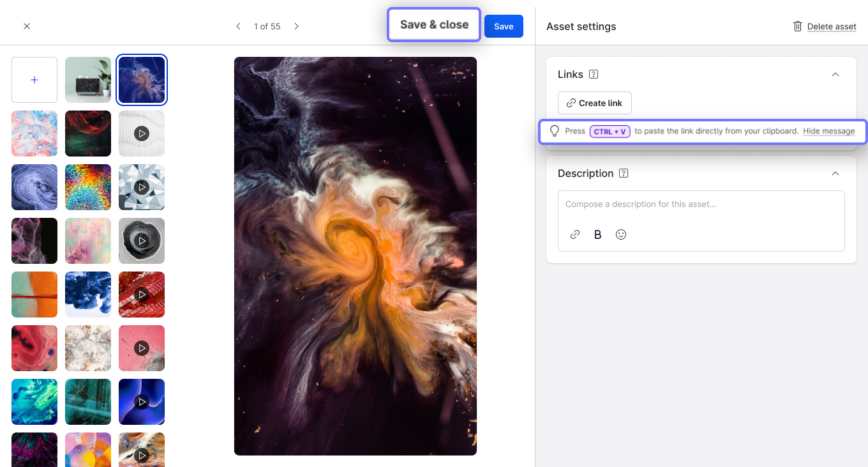Collapse the Description section chevron
The image size is (868, 467).
835,173
